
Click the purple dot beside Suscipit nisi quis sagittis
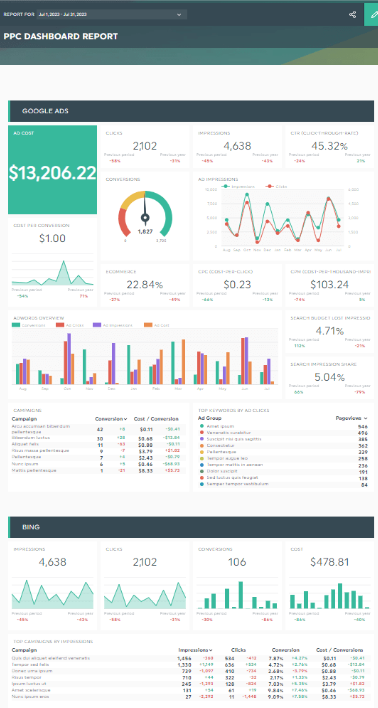[x=201, y=439]
